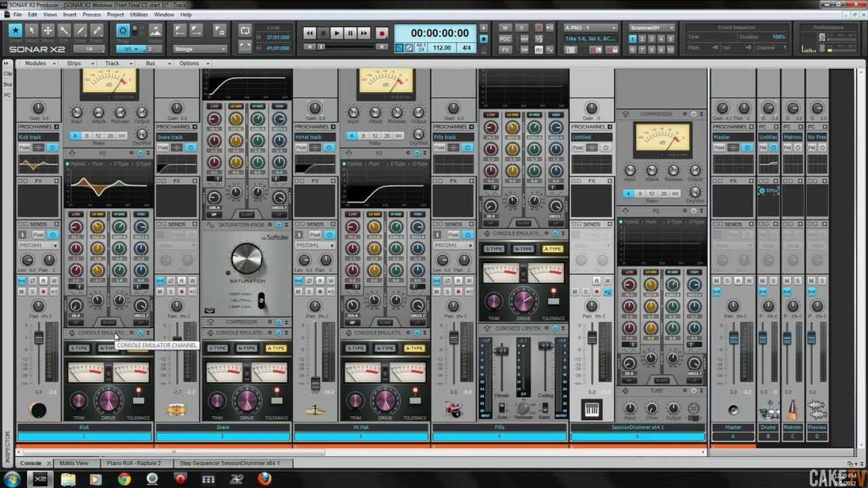Select the Smart tool star icon
868x488 pixels.
click(x=15, y=30)
